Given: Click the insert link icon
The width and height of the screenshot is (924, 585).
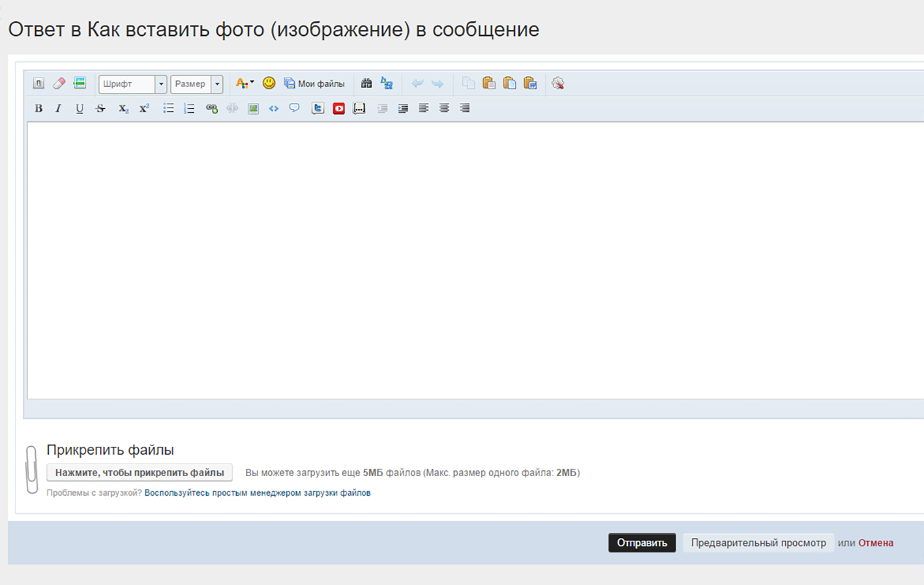Looking at the screenshot, I should 211,108.
